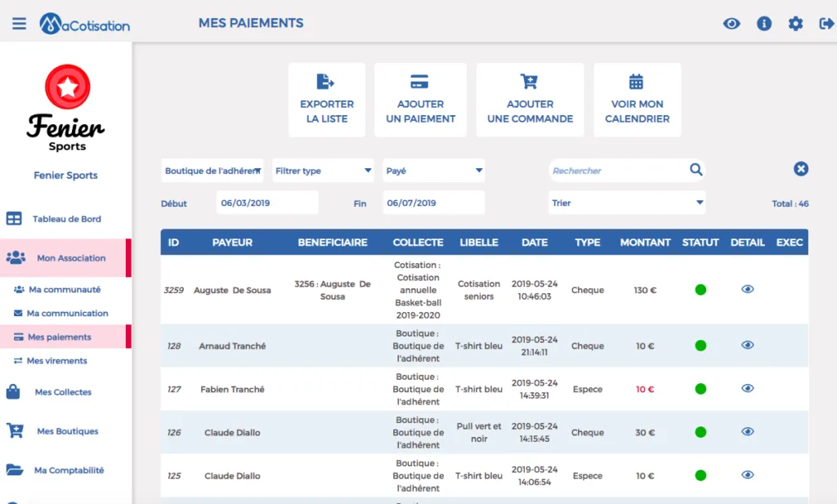View my calendar (Voir mon calendrier)

[637, 100]
